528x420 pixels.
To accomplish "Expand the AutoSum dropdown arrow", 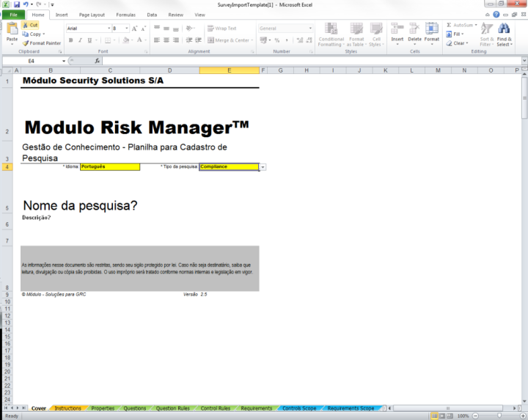I will pos(476,25).
